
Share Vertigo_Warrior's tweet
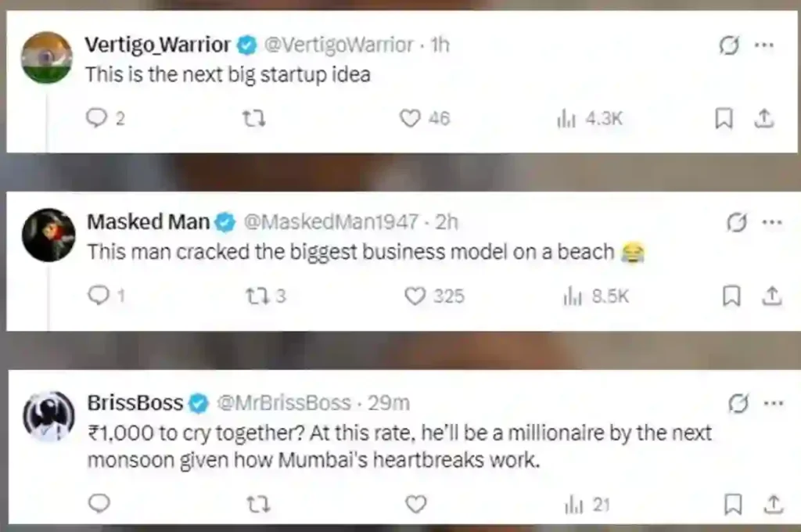click(764, 118)
